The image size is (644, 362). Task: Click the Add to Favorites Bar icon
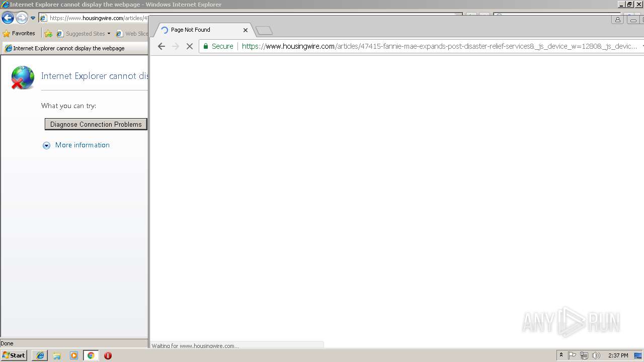pos(48,34)
